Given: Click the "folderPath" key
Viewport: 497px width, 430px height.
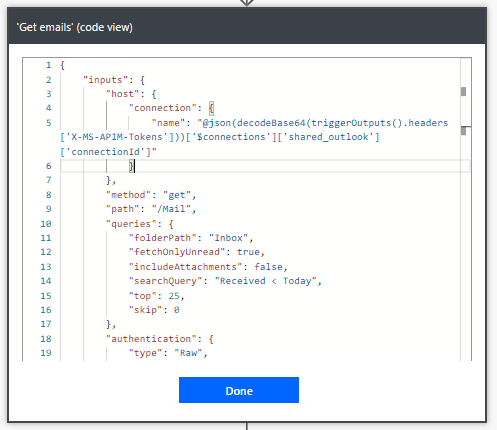Looking at the screenshot, I should [162, 238].
